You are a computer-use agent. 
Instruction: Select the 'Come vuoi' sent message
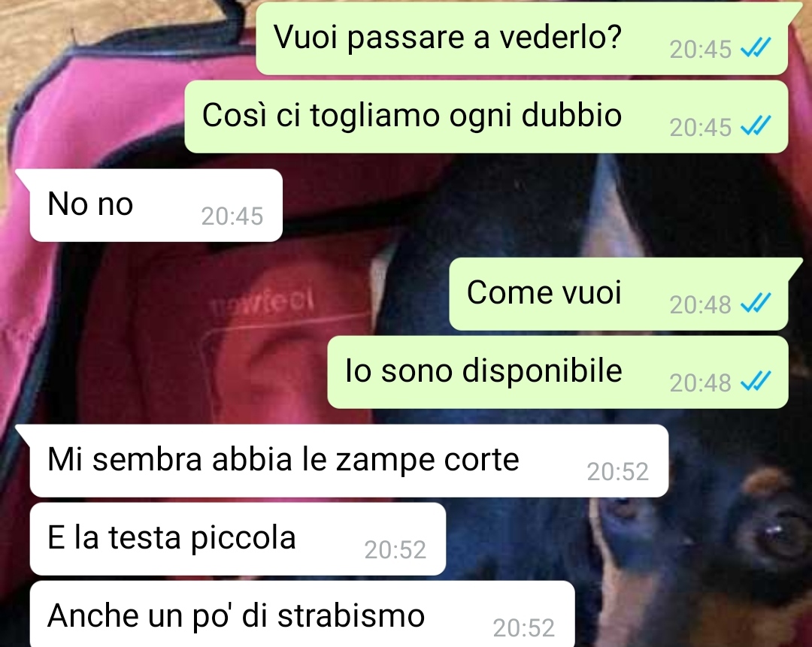(x=618, y=294)
